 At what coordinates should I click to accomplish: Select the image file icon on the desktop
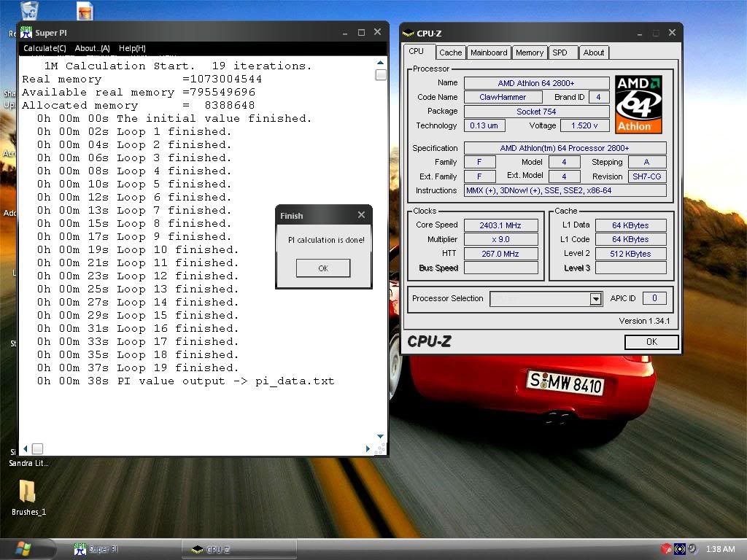tap(85, 10)
